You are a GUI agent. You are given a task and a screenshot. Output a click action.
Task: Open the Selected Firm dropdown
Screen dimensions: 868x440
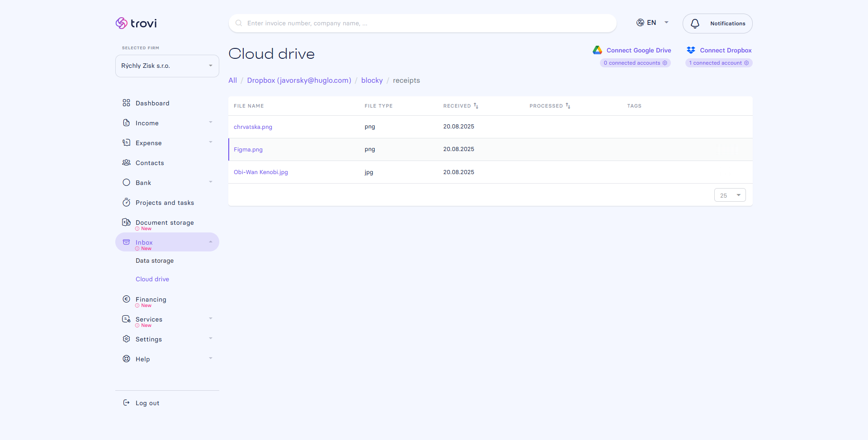coord(167,66)
